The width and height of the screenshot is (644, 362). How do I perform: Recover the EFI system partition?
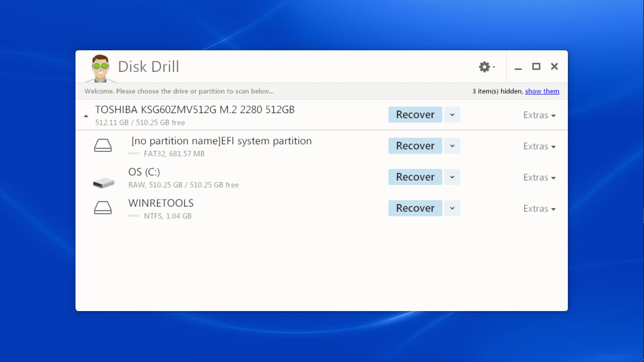point(415,146)
